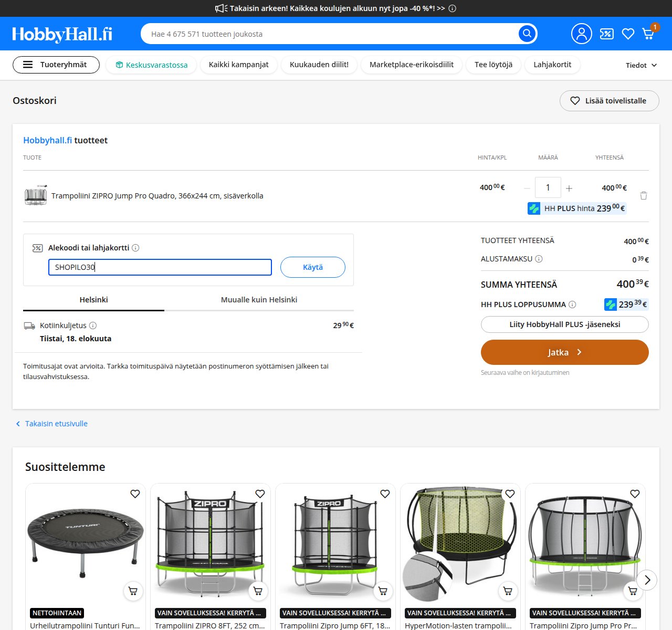This screenshot has width=672, height=630.
Task: Open the discount coupon icon in header
Action: (606, 34)
